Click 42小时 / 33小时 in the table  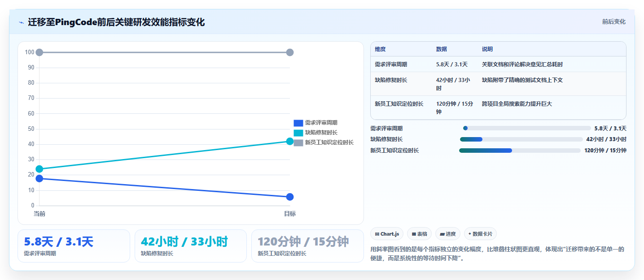tap(453, 84)
